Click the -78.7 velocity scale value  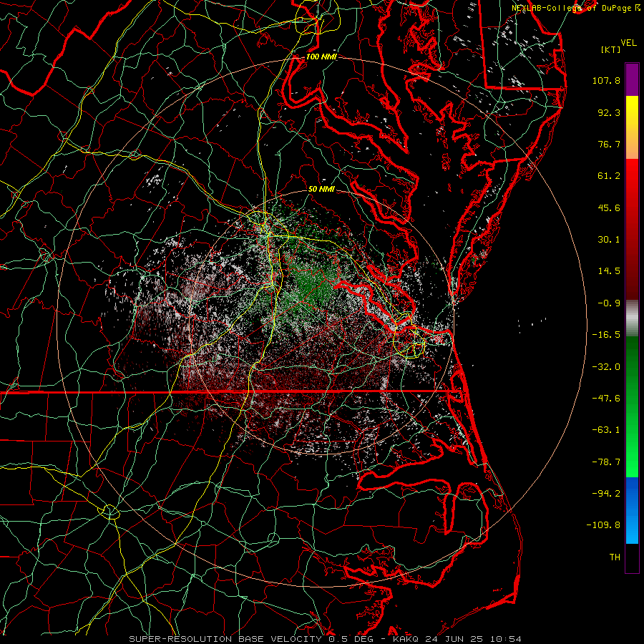[x=606, y=462]
